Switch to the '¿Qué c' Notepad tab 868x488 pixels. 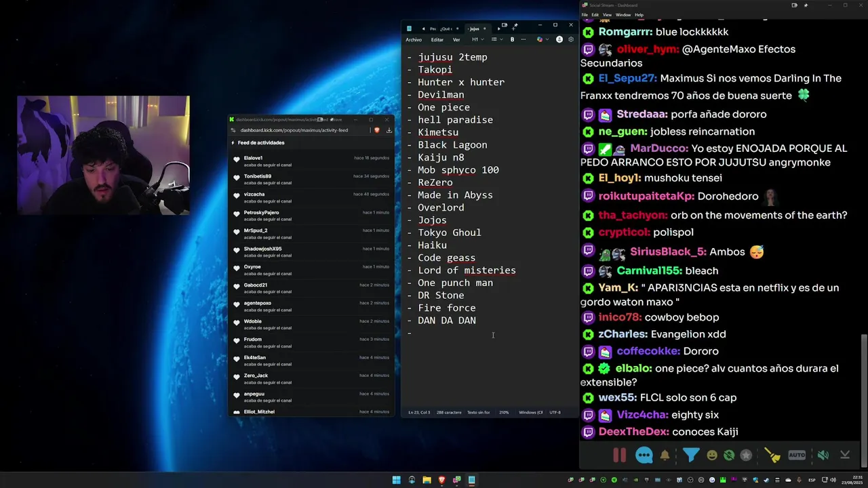click(x=446, y=28)
